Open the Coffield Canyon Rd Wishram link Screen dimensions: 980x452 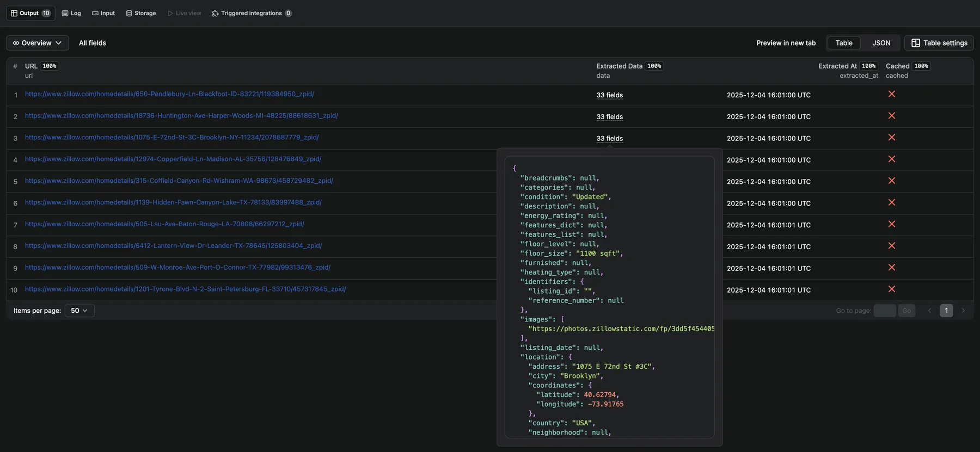pos(179,181)
